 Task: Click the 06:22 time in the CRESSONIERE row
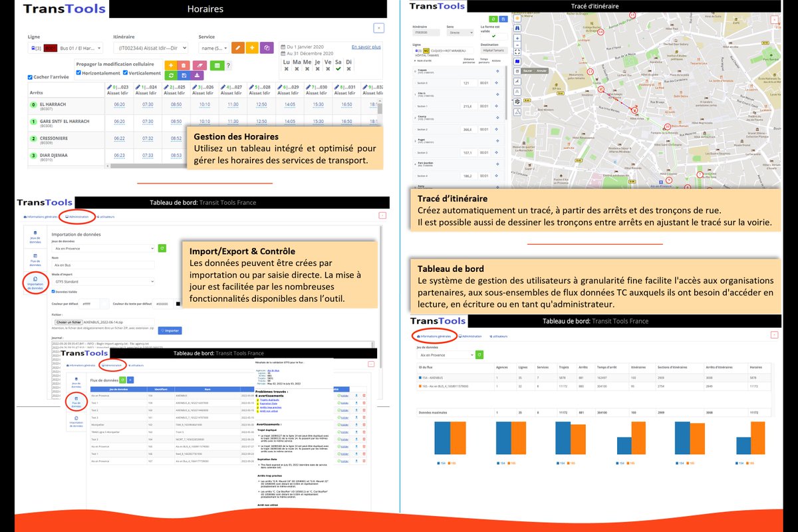(120, 138)
